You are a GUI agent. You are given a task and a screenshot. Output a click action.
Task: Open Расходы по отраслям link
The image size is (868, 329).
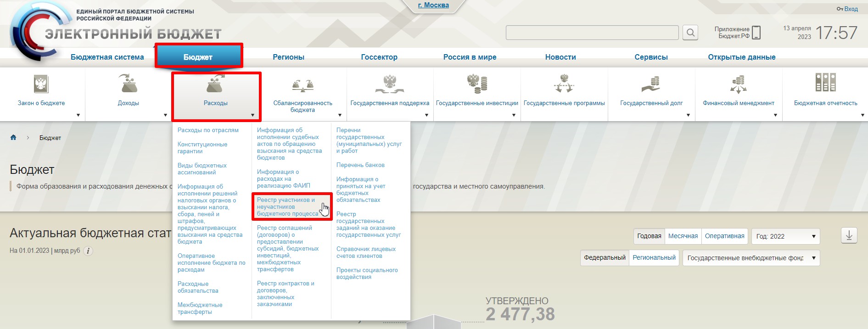pos(208,130)
